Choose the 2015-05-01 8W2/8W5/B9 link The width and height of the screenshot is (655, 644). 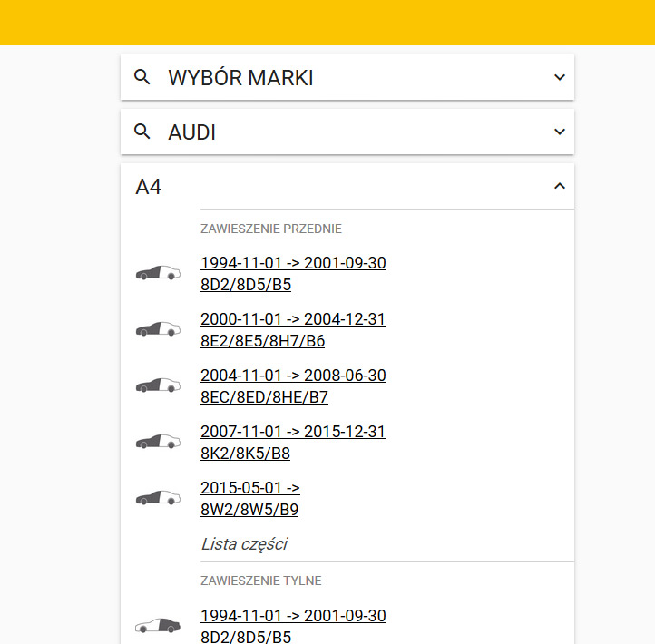[x=249, y=498]
